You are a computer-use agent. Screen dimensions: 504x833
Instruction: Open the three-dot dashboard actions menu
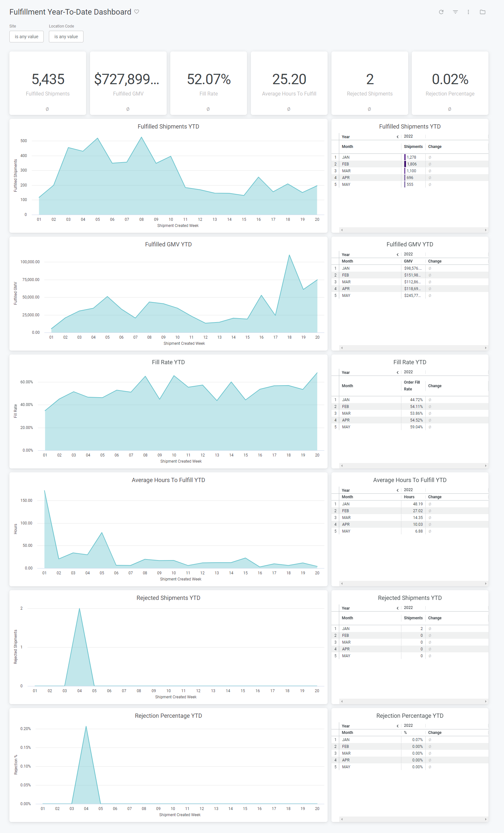click(x=468, y=12)
